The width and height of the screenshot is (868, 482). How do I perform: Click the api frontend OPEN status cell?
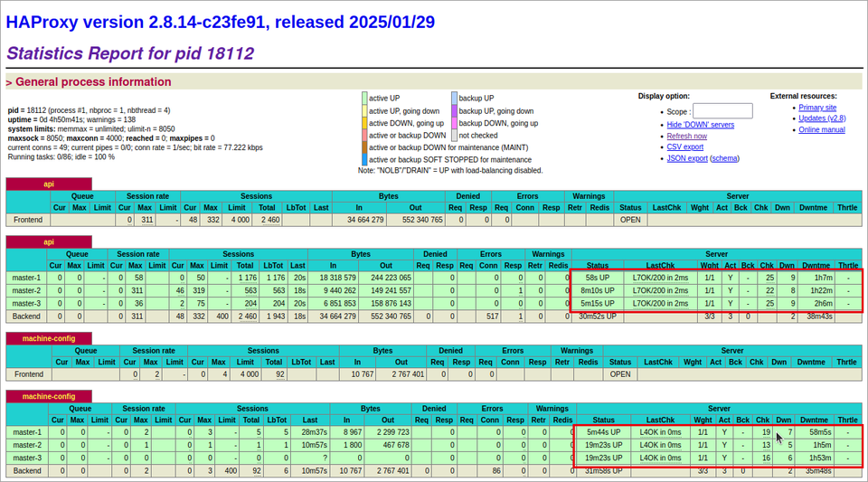point(630,220)
